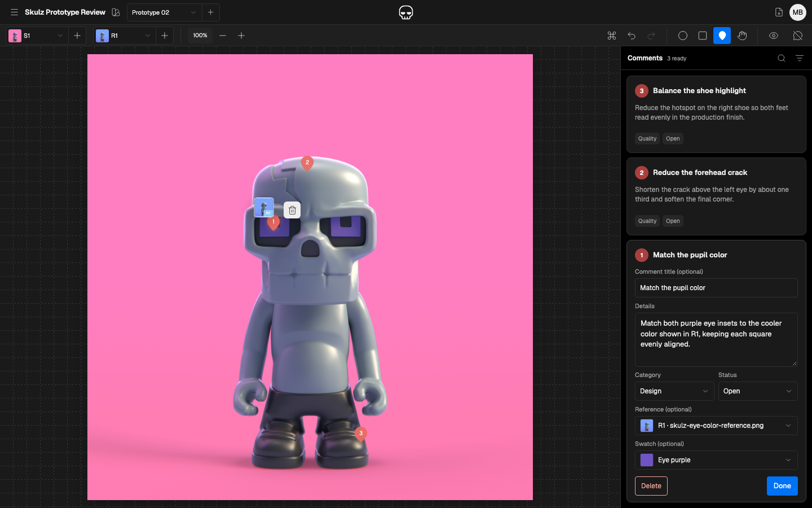Select pin marker 2 on the skull forehead
This screenshot has height=508, width=812.
click(x=307, y=163)
